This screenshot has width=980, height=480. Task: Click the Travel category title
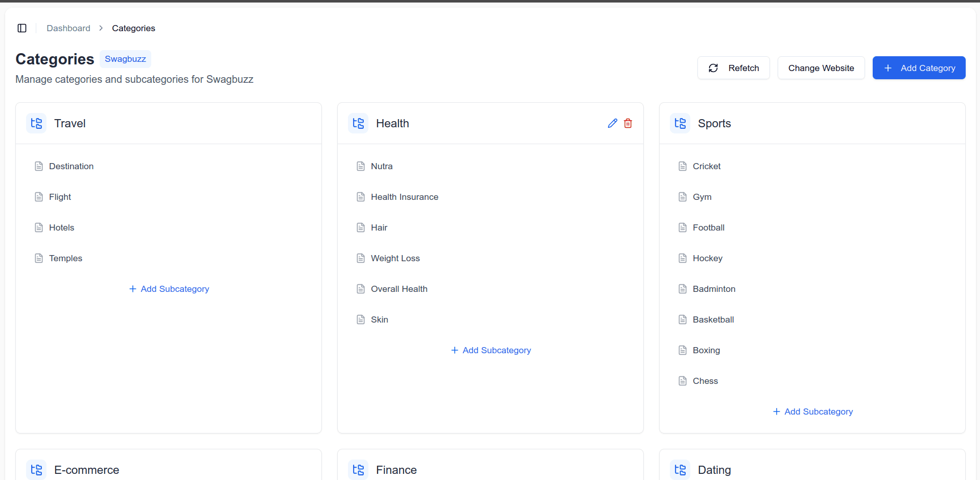(x=70, y=123)
